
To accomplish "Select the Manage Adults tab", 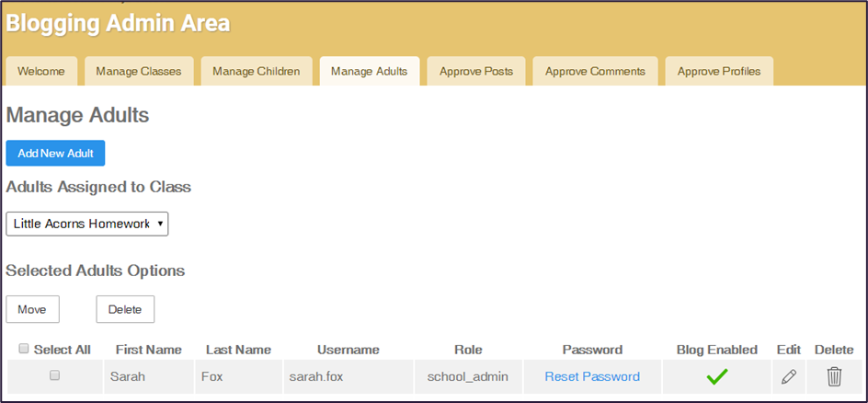I will (369, 71).
